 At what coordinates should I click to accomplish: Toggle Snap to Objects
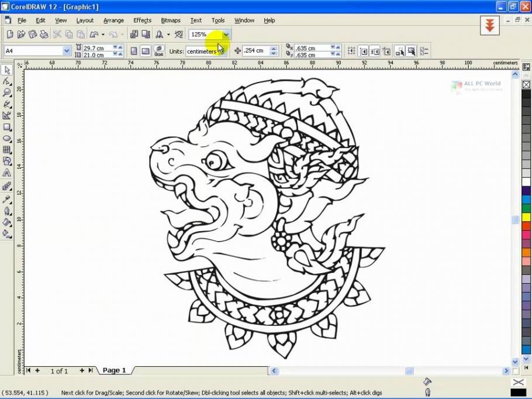[375, 51]
